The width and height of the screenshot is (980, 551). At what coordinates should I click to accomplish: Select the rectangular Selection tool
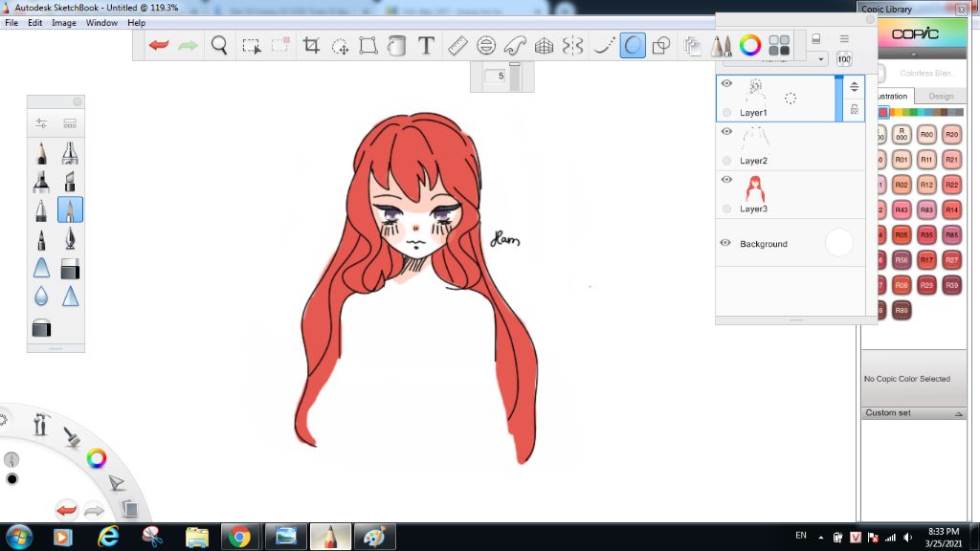pyautogui.click(x=252, y=46)
